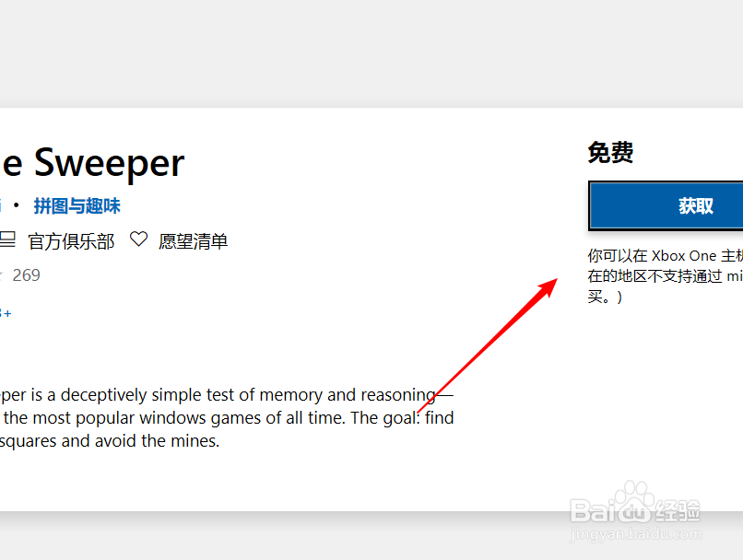Click the blue 获取 button
Screen dimensions: 743x560
point(666,206)
